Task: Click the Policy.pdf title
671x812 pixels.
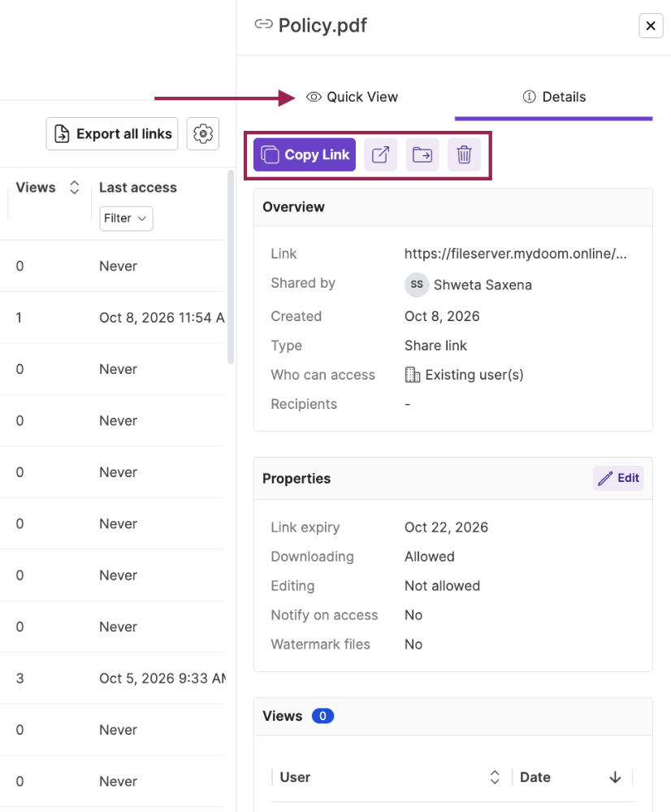Action: 323,25
